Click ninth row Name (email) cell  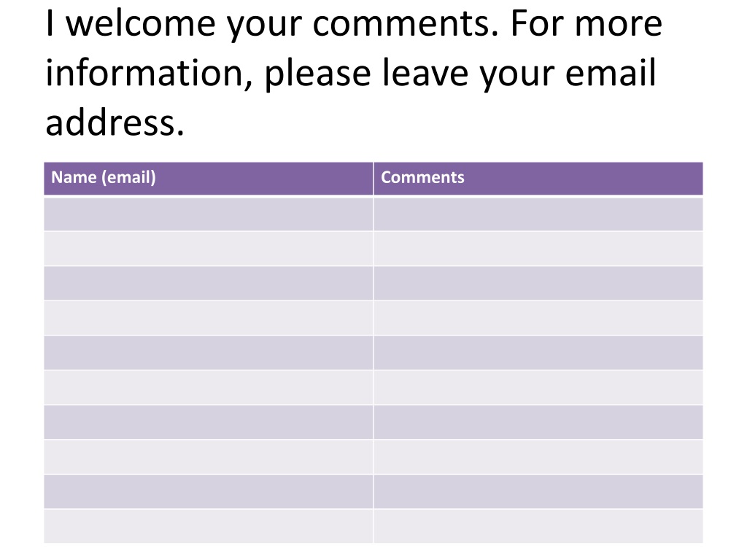click(x=209, y=491)
